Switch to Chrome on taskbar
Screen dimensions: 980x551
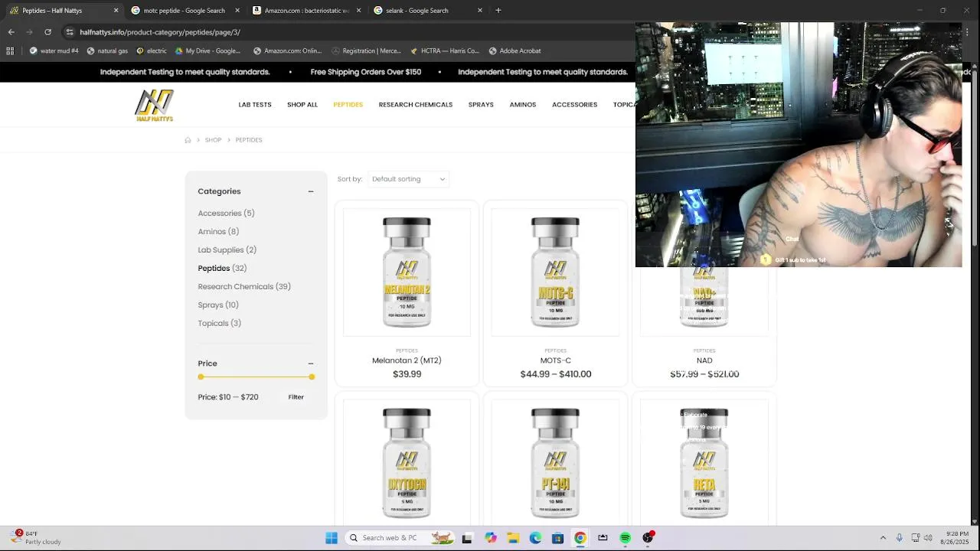(580, 538)
